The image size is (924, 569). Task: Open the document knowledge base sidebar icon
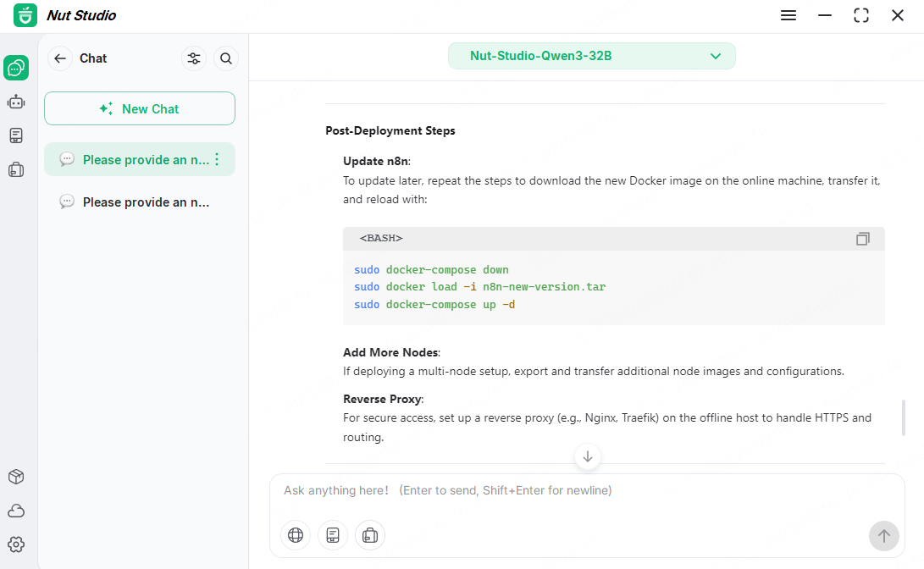click(x=16, y=136)
